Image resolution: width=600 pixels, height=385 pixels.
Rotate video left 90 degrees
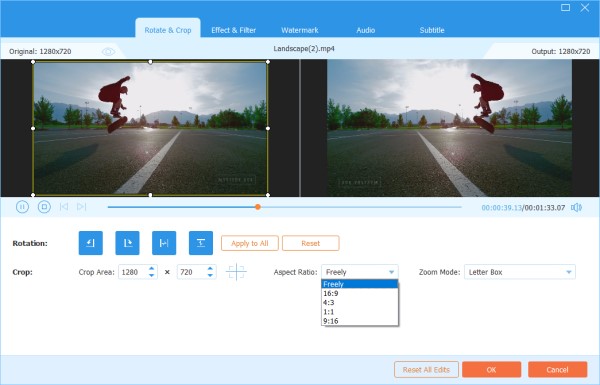click(91, 243)
